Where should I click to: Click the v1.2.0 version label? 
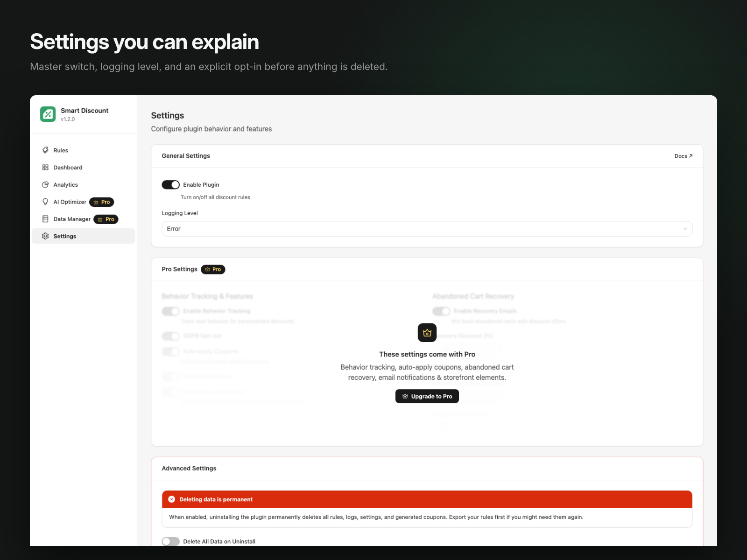pos(68,119)
